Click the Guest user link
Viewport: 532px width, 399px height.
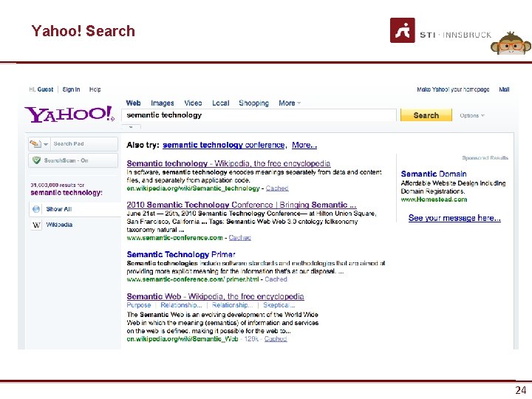[x=45, y=89]
